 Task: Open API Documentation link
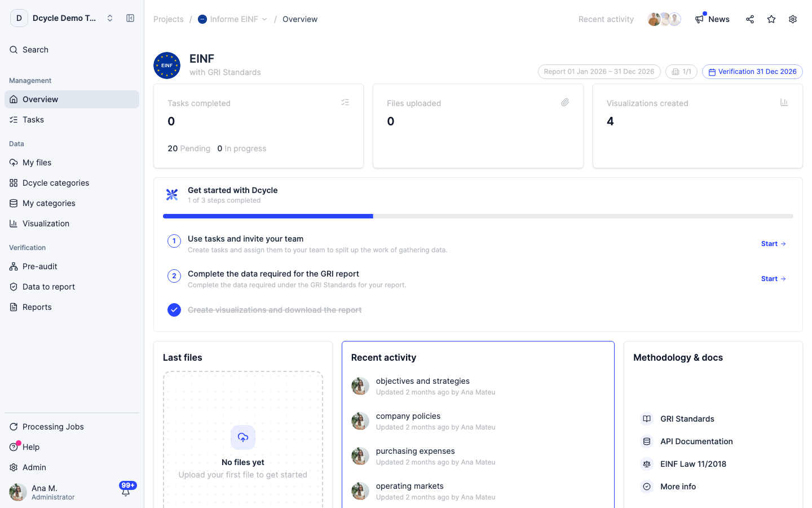point(696,441)
